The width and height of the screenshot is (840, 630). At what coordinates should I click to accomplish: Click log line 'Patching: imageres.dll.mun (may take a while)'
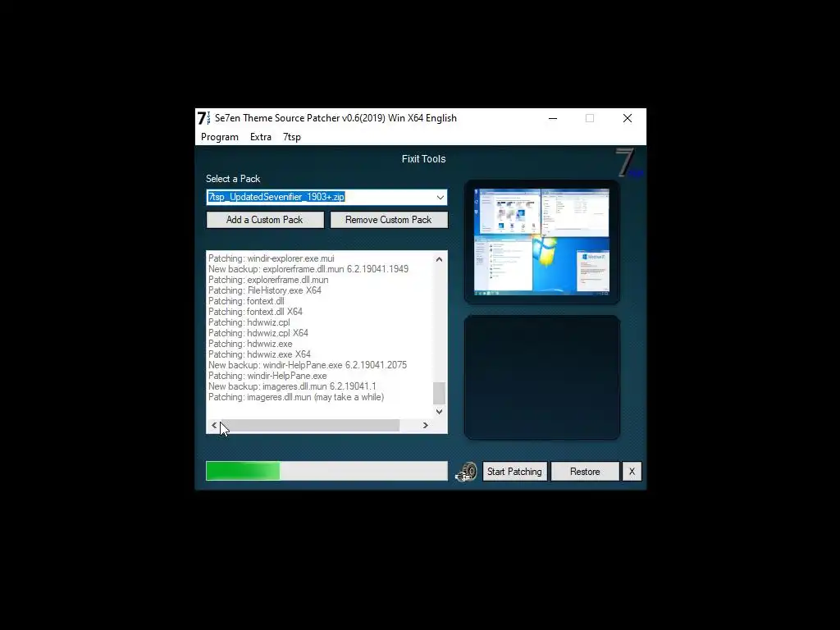296,397
